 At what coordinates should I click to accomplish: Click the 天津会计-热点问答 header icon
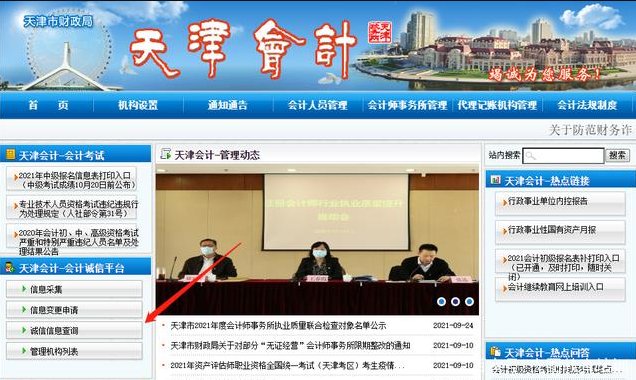click(x=495, y=352)
